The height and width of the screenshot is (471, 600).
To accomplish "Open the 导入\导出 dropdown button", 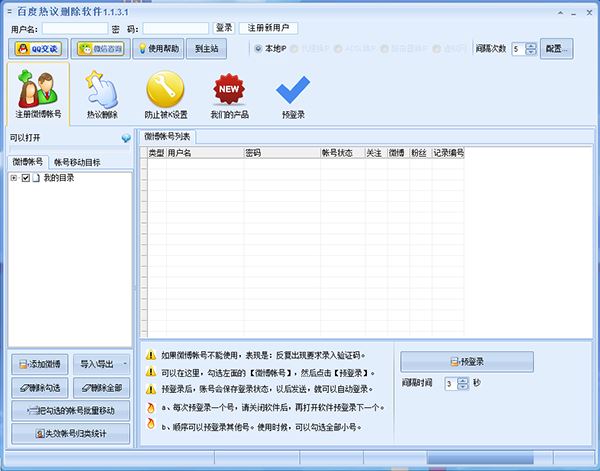I will click(102, 363).
